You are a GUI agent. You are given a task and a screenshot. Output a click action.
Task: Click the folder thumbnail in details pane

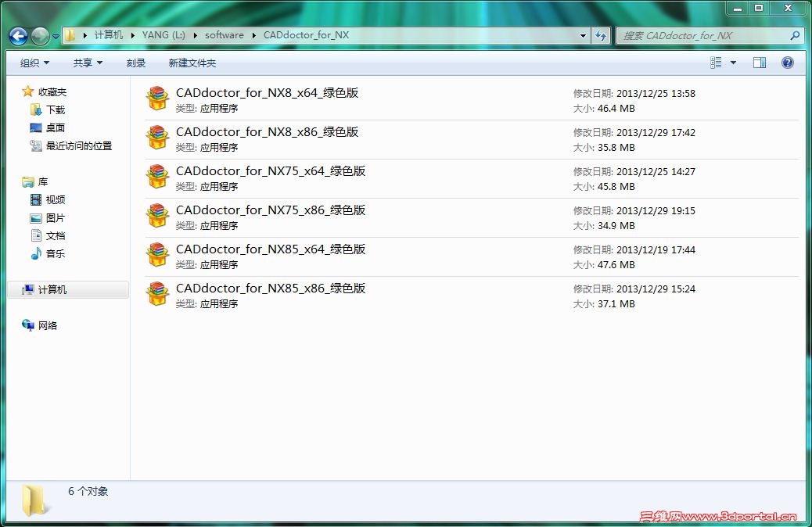pyautogui.click(x=34, y=500)
